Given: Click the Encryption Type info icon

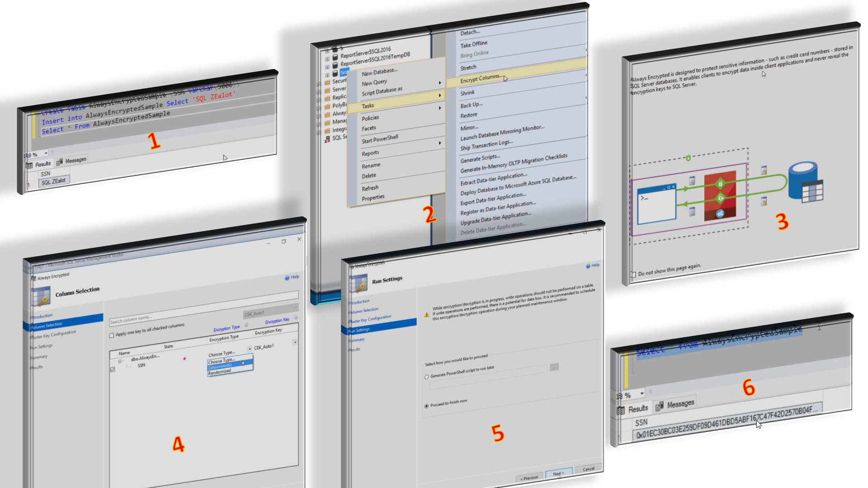Looking at the screenshot, I should pos(246,325).
